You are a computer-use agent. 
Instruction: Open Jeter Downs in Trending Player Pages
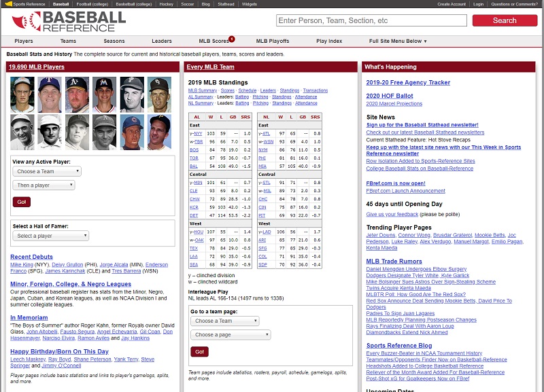pos(381,235)
